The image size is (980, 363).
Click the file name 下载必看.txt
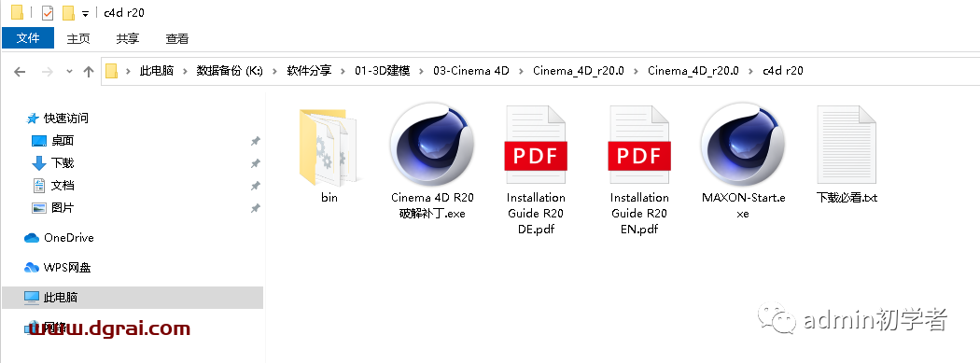click(847, 198)
